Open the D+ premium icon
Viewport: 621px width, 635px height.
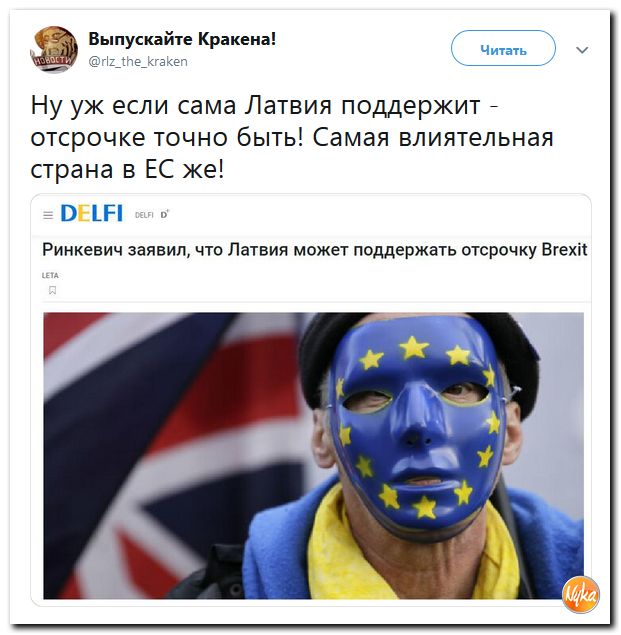point(164,215)
